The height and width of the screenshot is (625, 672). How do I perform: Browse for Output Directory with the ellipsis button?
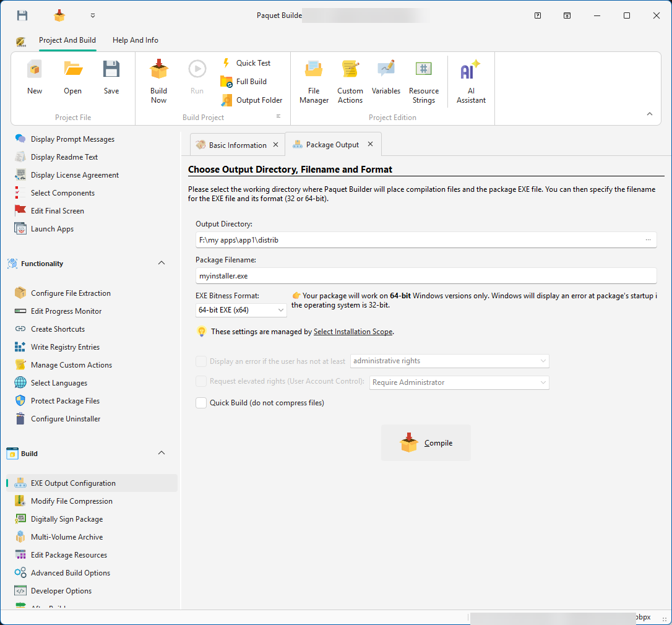pos(648,239)
